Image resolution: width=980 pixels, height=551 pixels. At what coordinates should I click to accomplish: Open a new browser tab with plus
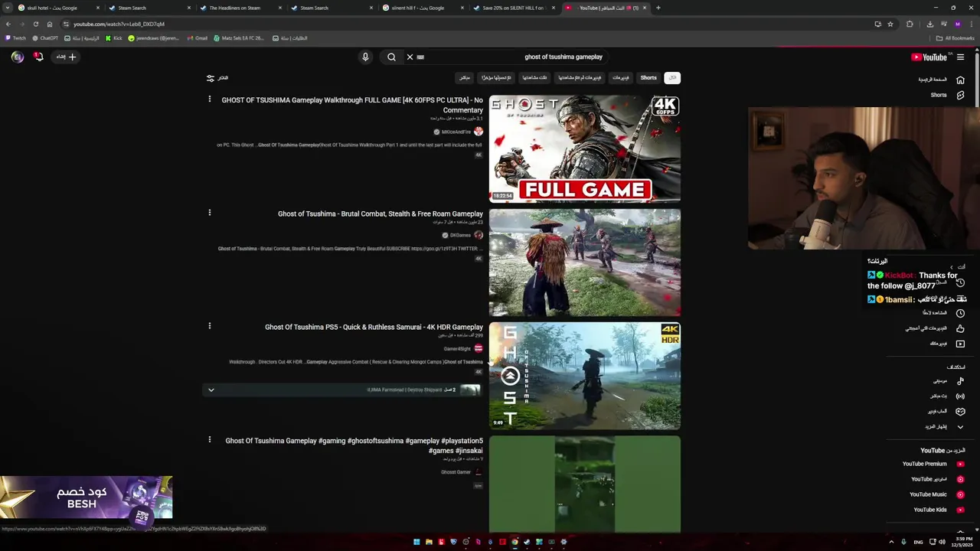coord(658,8)
